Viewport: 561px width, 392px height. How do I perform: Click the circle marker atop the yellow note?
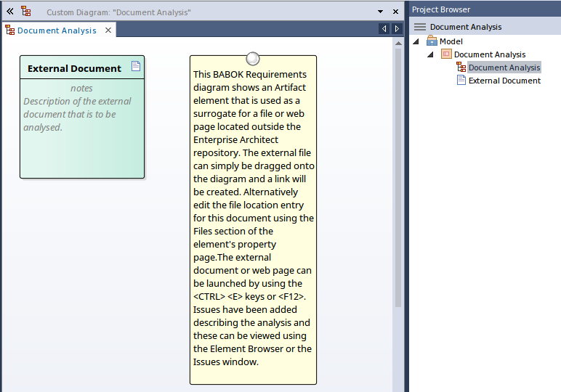click(x=253, y=58)
